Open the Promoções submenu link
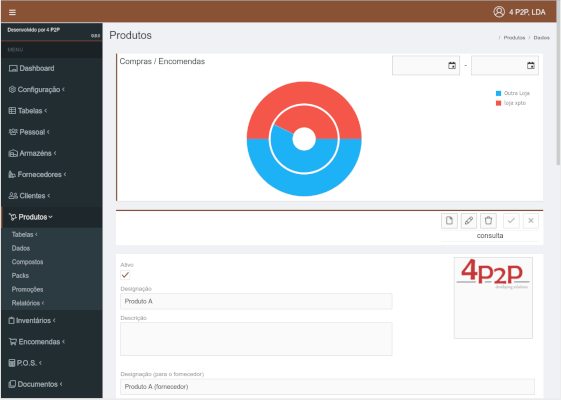Screen dimensions: 561x400 pyautogui.click(x=27, y=289)
